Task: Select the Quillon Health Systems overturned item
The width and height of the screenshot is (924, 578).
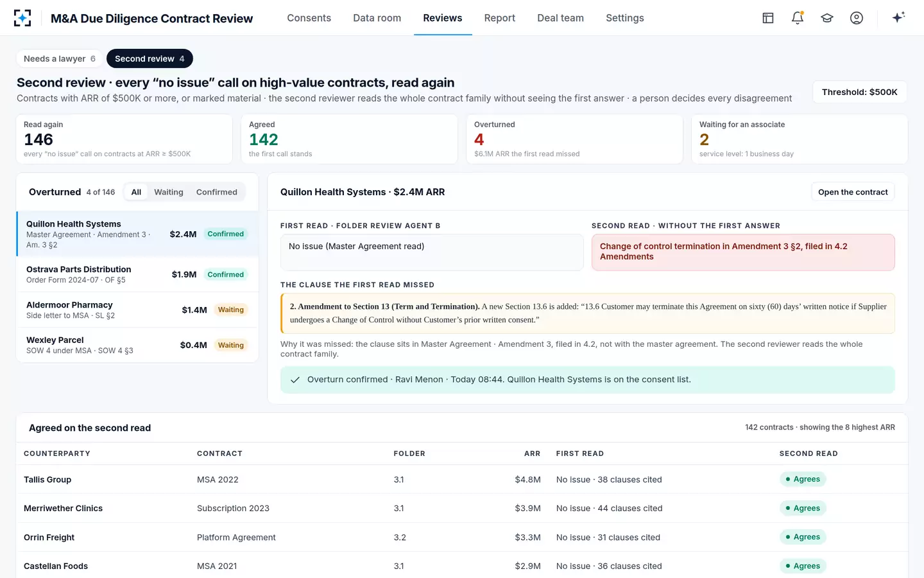Action: [137, 234]
